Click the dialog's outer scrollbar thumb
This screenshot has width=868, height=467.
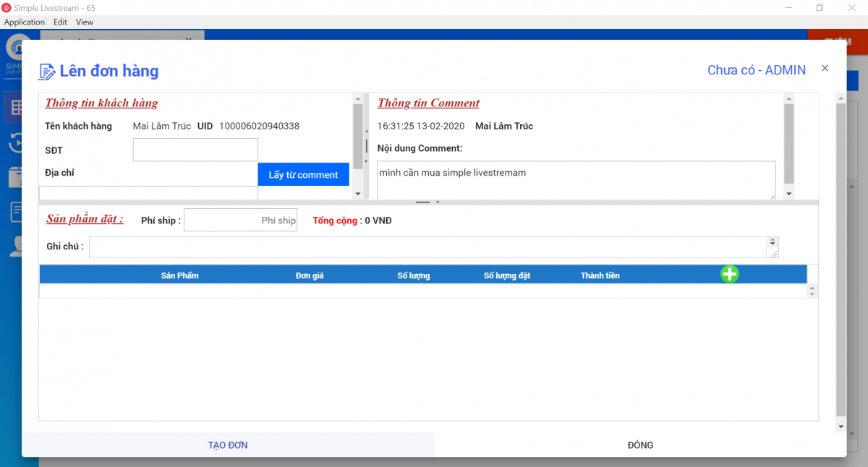[841, 260]
